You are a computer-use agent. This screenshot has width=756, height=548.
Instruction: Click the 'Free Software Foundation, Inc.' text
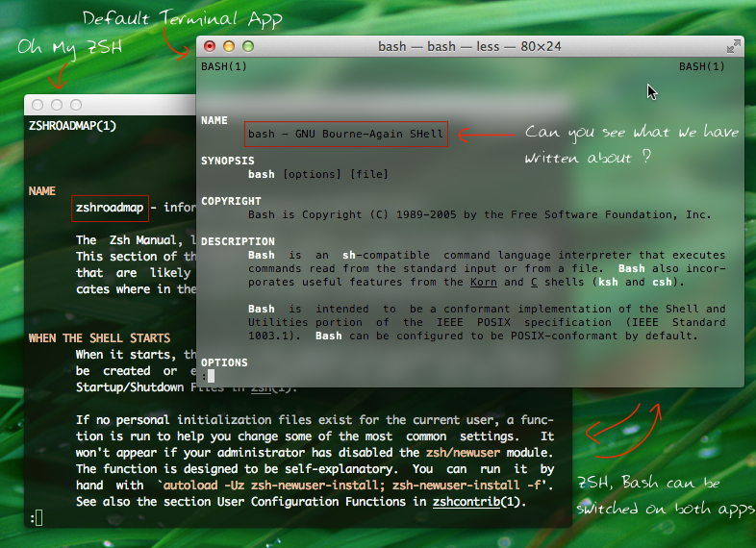tap(611, 214)
